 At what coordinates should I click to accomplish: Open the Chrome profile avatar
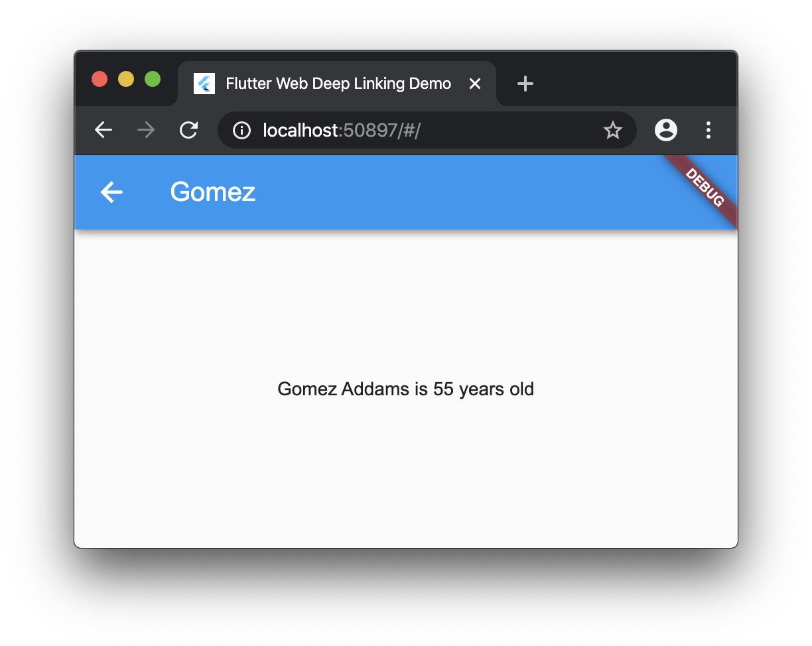666,130
